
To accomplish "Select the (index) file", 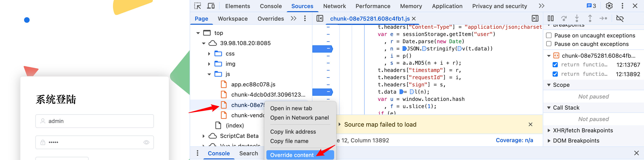I will point(235,125).
